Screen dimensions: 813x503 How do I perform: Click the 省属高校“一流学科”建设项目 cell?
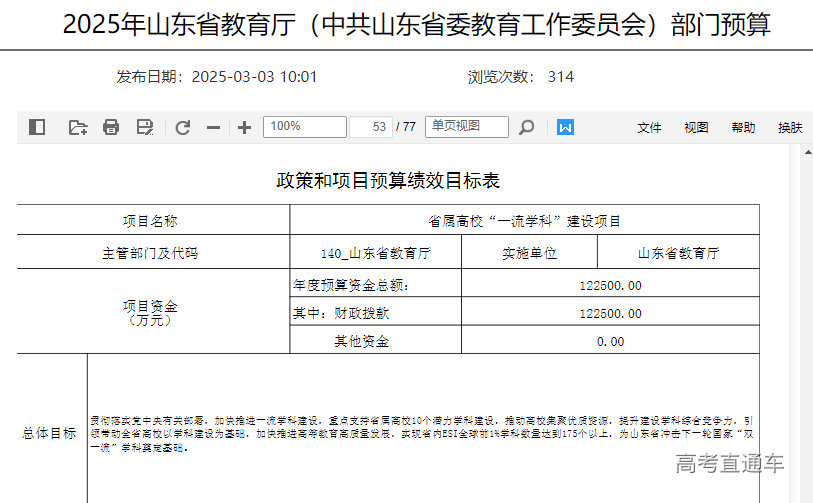point(524,221)
